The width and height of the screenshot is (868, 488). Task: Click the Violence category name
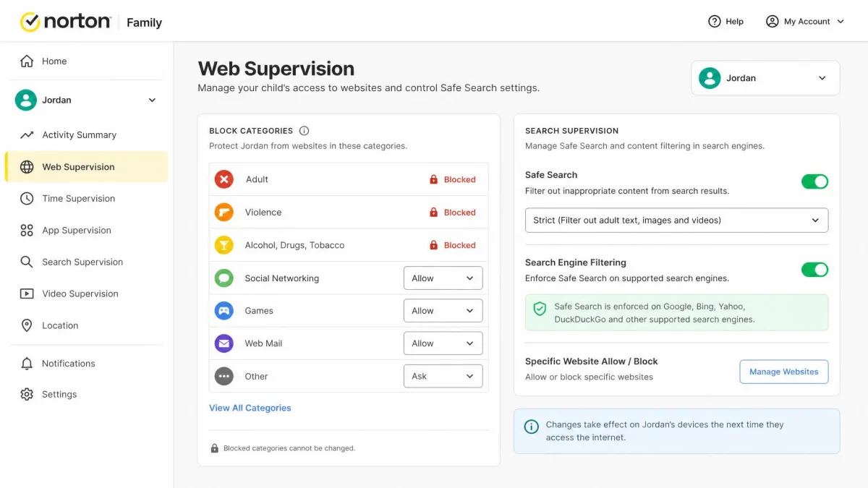coord(263,213)
